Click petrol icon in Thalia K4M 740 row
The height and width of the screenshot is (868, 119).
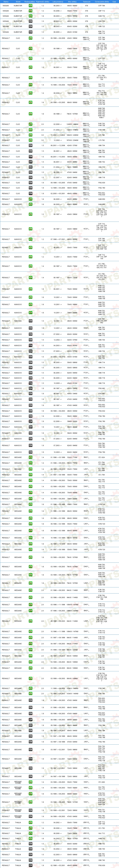pyautogui.click(x=31, y=838)
